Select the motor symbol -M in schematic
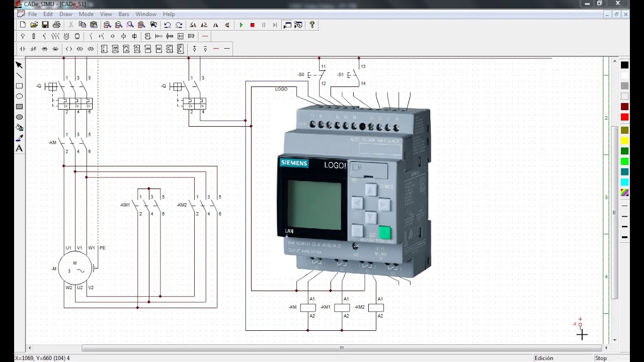This screenshot has width=644, height=362. (75, 269)
